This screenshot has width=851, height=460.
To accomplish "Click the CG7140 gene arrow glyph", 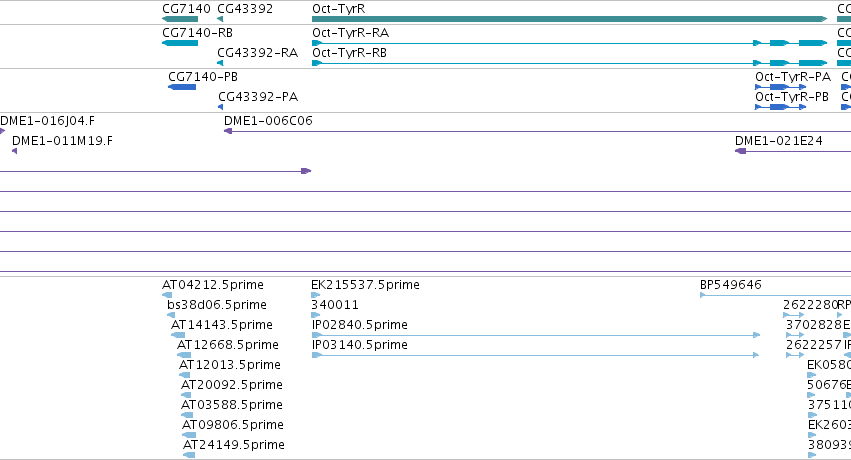I will coord(180,19).
